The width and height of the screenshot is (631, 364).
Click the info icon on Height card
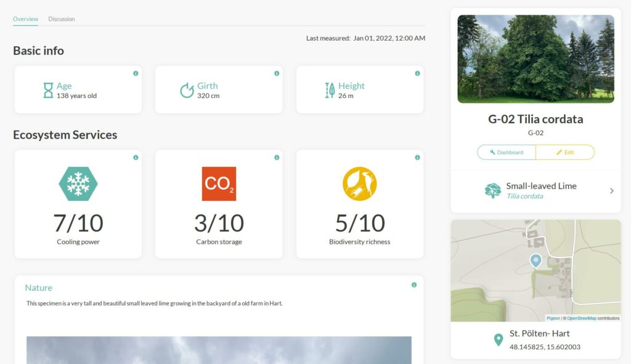coord(417,74)
